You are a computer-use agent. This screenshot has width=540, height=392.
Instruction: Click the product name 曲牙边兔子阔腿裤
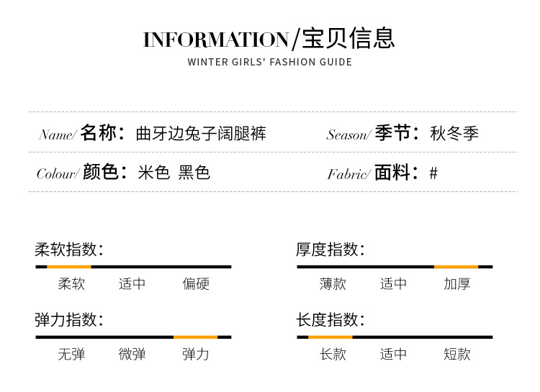point(201,134)
